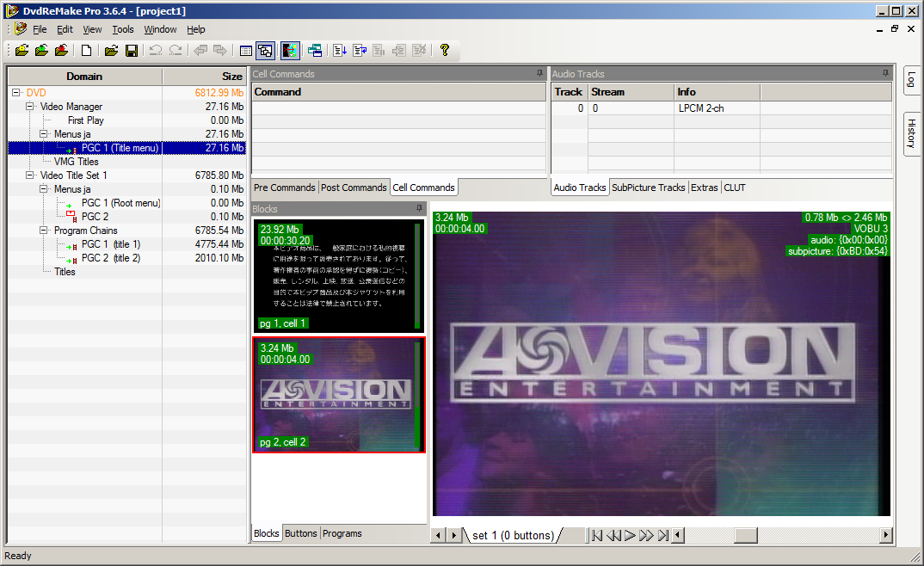Click the navigate forward toolbar icon
The image size is (924, 566).
tap(219, 51)
